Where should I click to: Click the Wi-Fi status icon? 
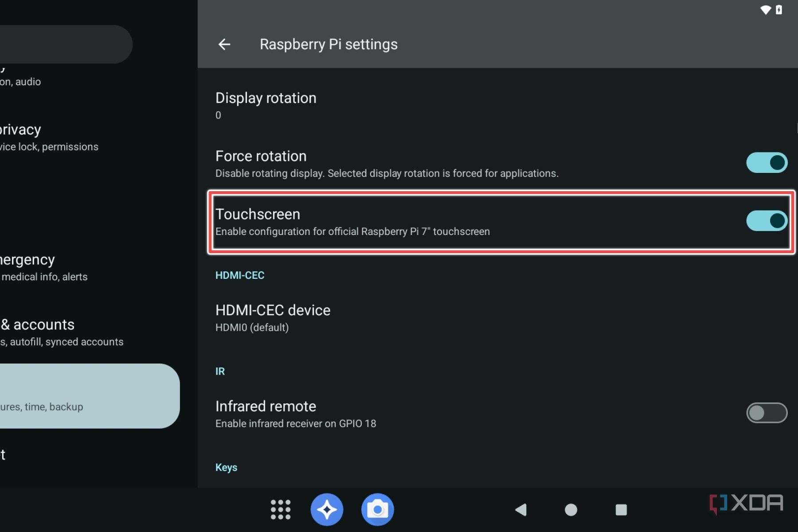point(765,10)
